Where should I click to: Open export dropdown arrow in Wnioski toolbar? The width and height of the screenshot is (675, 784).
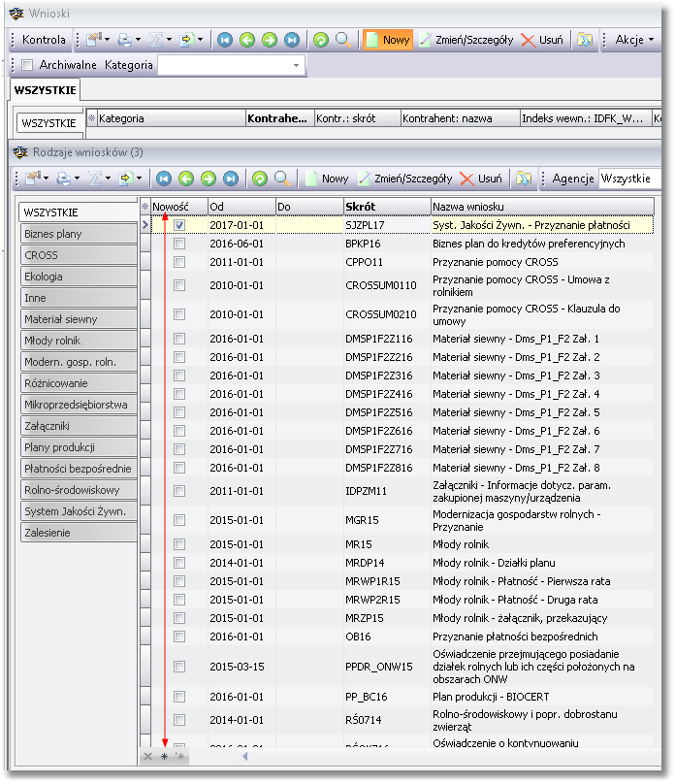click(x=200, y=40)
